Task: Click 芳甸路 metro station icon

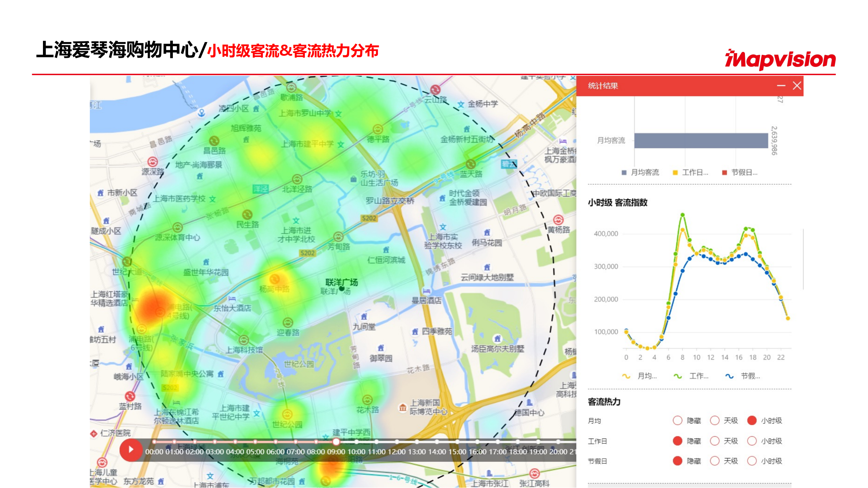Action: point(338,237)
